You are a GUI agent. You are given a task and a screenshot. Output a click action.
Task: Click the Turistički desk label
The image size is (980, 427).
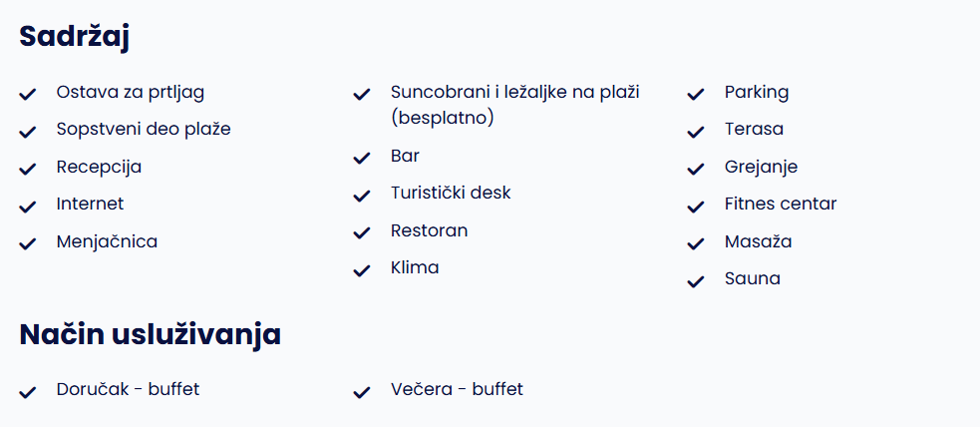(451, 193)
